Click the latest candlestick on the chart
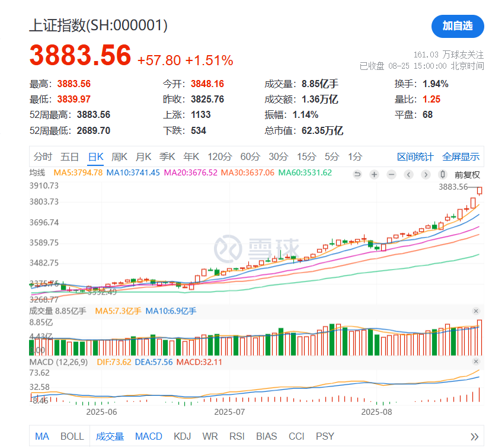The height and width of the screenshot is (448, 489). coord(480,190)
